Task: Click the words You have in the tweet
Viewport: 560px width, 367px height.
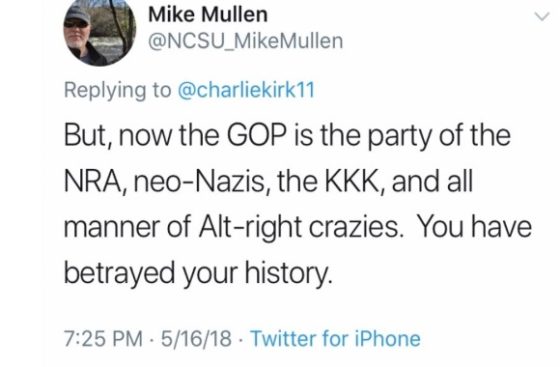Action: tap(474, 227)
